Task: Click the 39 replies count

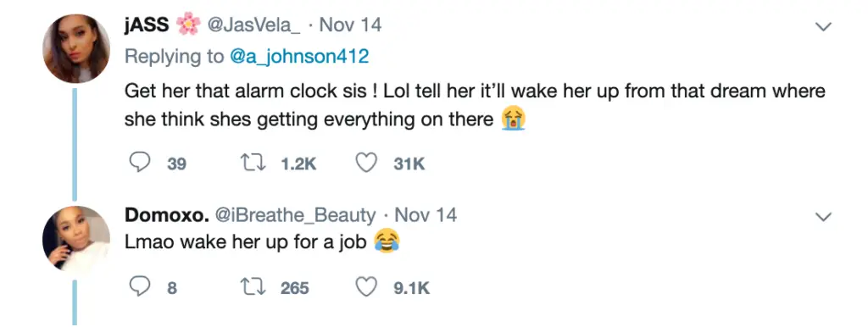Action: (x=176, y=163)
